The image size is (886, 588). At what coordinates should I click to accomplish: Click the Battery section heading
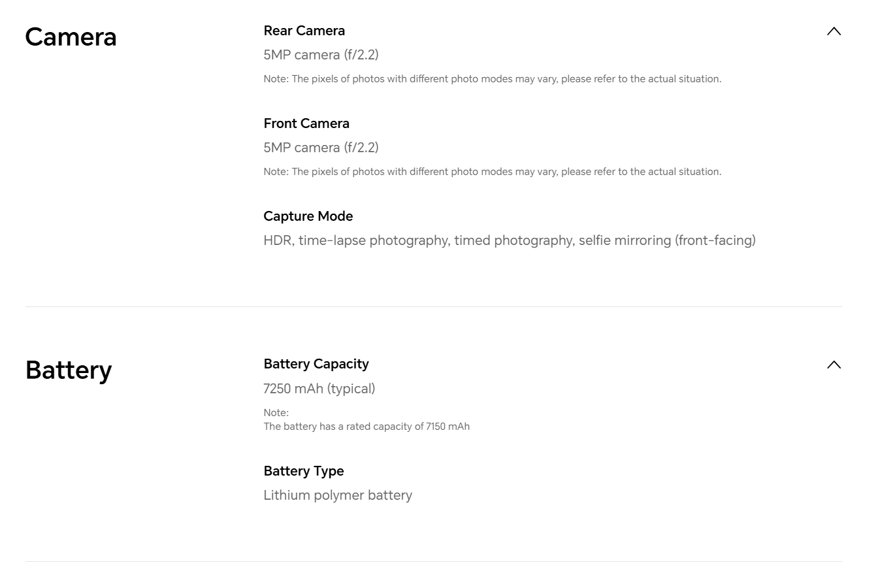pyautogui.click(x=69, y=370)
